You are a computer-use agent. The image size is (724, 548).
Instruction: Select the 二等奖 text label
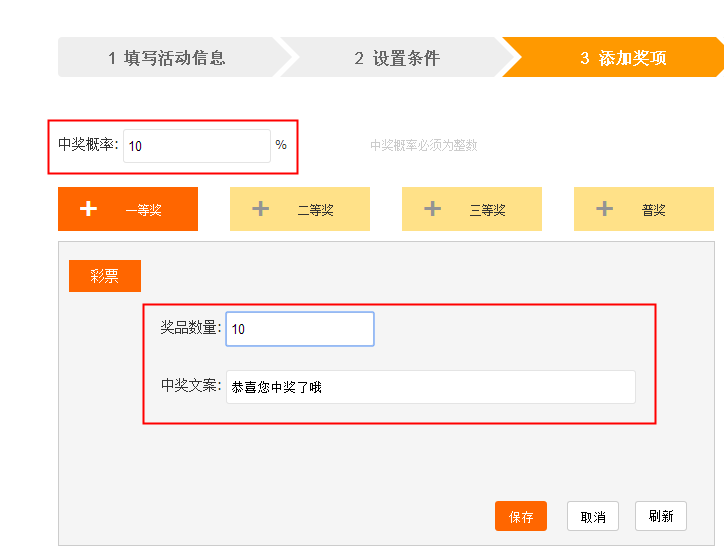pos(315,210)
